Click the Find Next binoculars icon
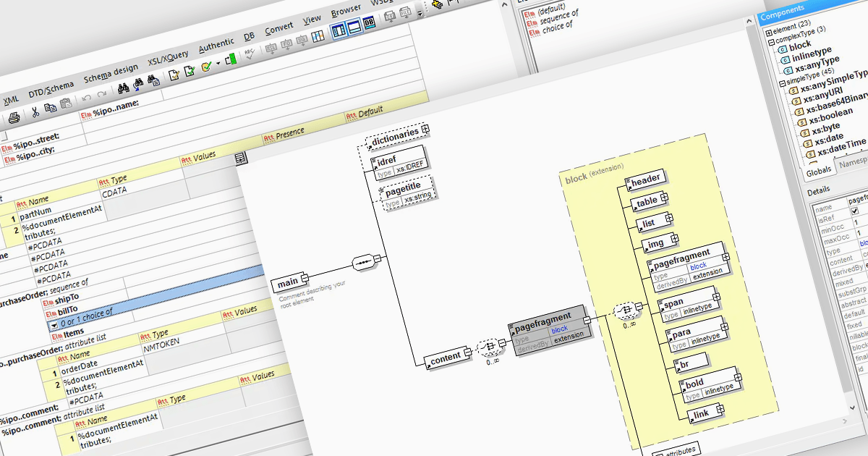 coord(138,84)
